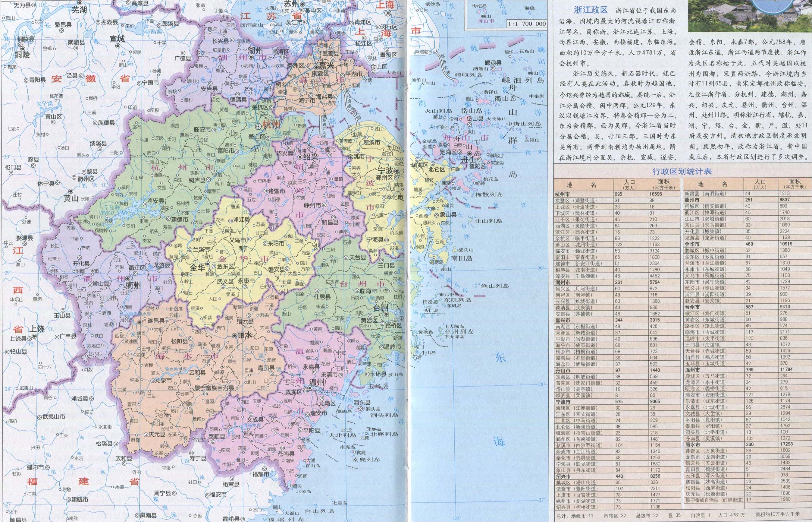
Task: Select the 行政区划统计表 table heading
Action: click(682, 172)
